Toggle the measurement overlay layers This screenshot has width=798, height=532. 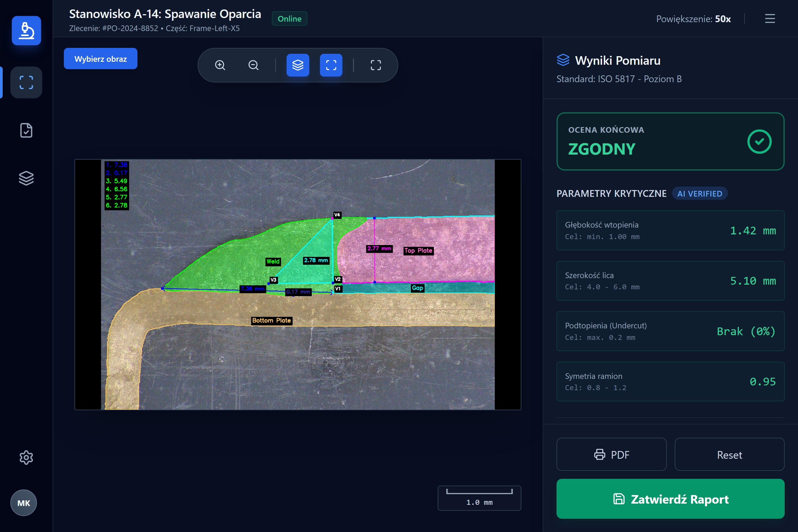(298, 65)
